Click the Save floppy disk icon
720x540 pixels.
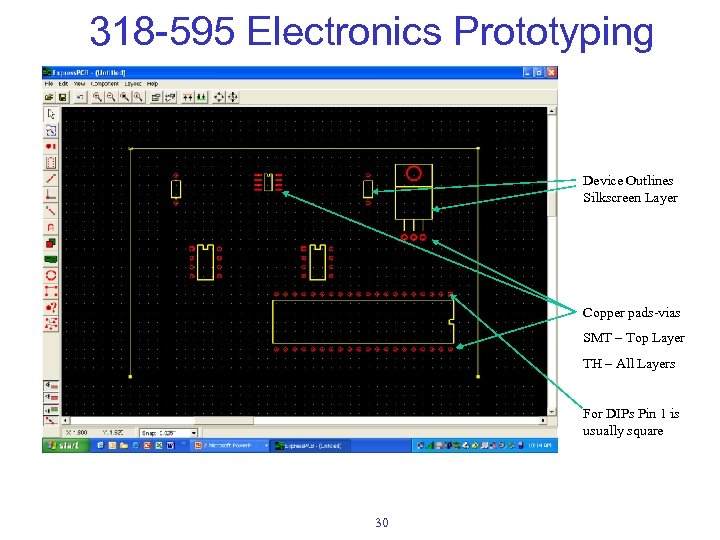pyautogui.click(x=62, y=97)
